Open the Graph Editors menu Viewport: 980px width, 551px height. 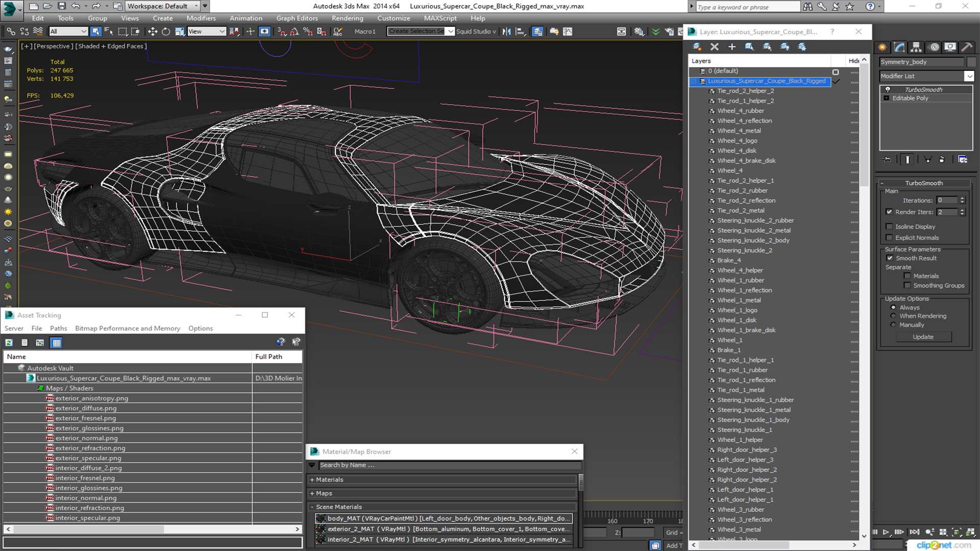297,18
